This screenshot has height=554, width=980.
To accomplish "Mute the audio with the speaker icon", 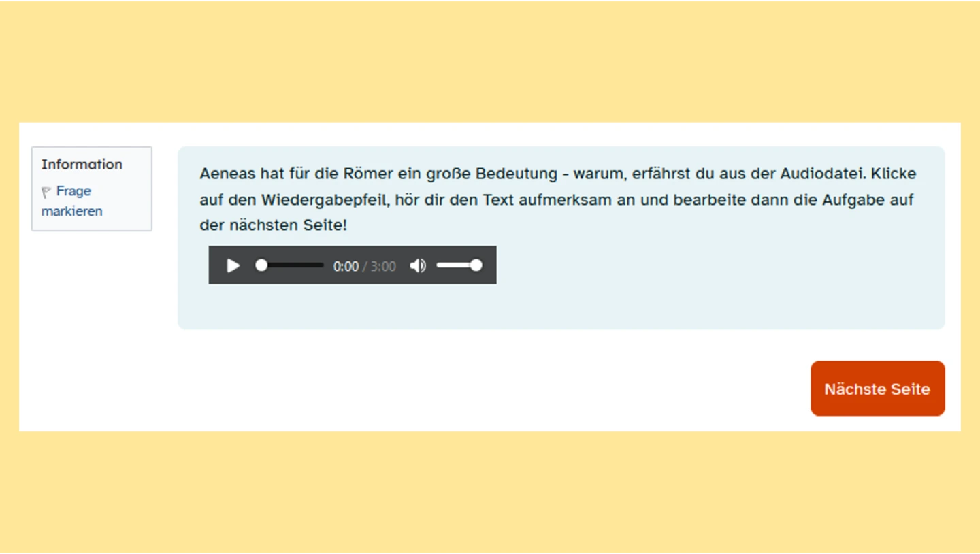I will pyautogui.click(x=418, y=265).
